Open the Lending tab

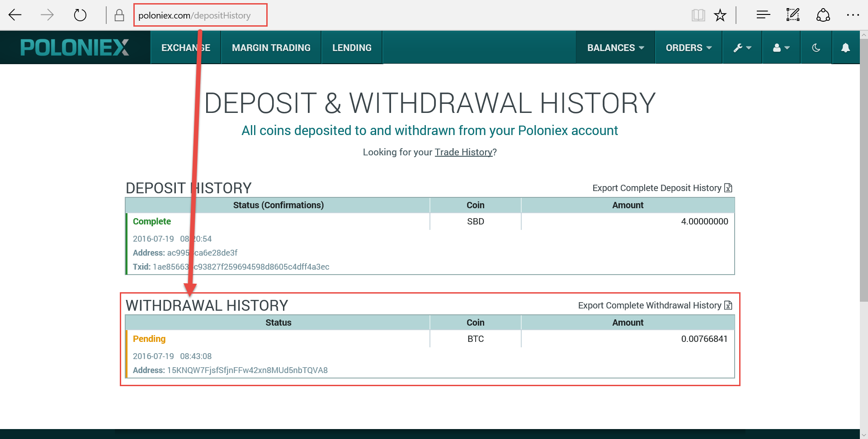[x=352, y=47]
